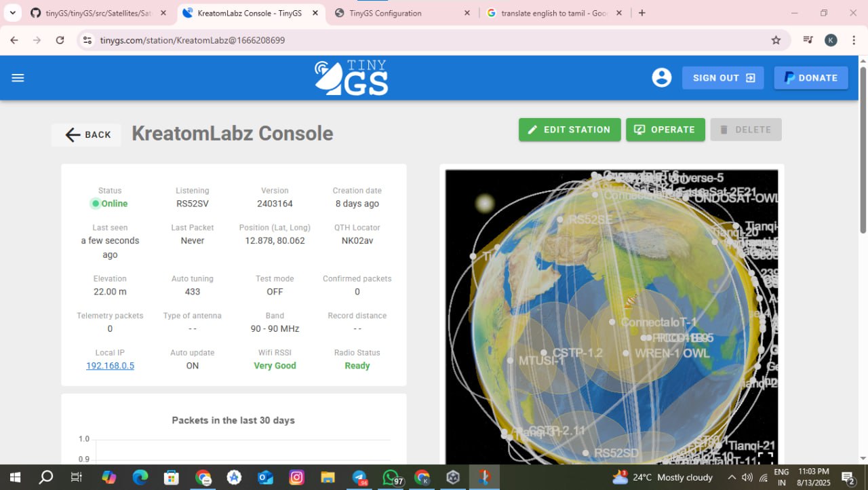
Task: Open Outlook from the taskbar
Action: 265,477
